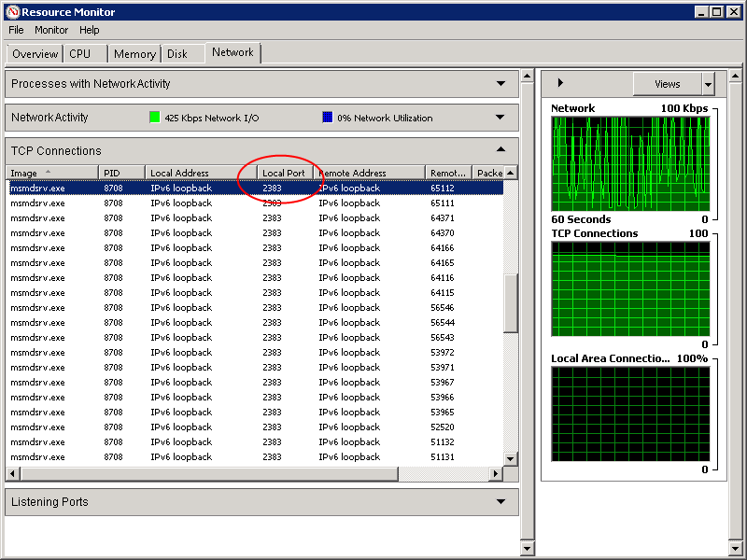Click the TCP list horizontal scrollbar thumb
This screenshot has width=747, height=560.
[x=209, y=474]
